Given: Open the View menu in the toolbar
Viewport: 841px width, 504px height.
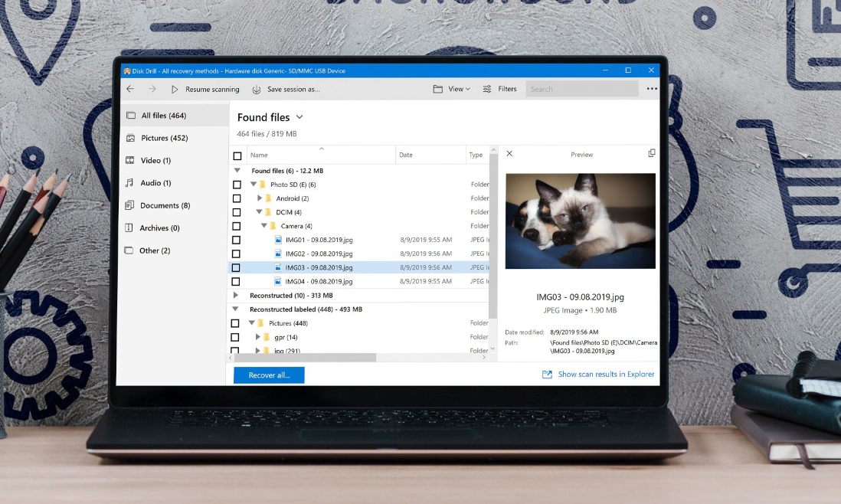Looking at the screenshot, I should [x=453, y=89].
